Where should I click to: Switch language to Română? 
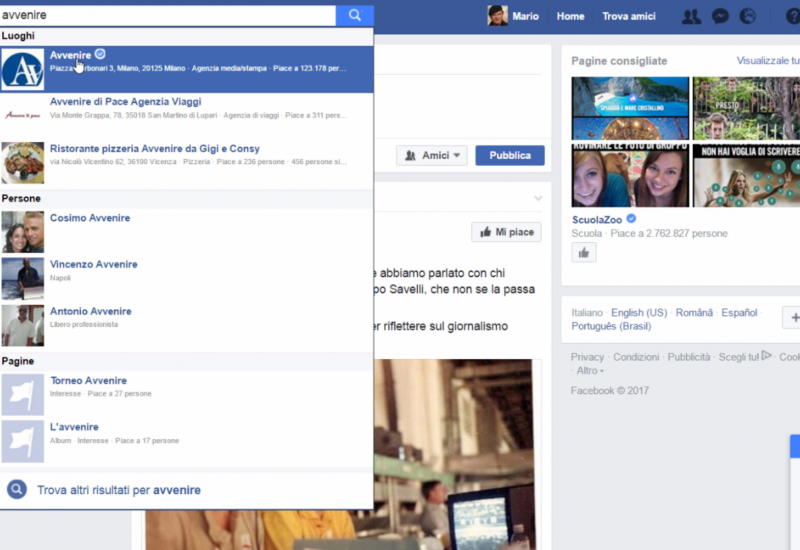(694, 313)
